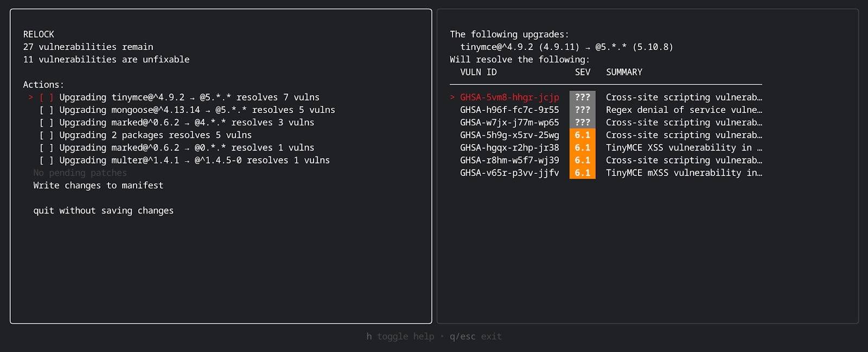
Task: Select 'Upgrading marked … @4.*.* resolves 3 vulns' text
Action: point(187,122)
